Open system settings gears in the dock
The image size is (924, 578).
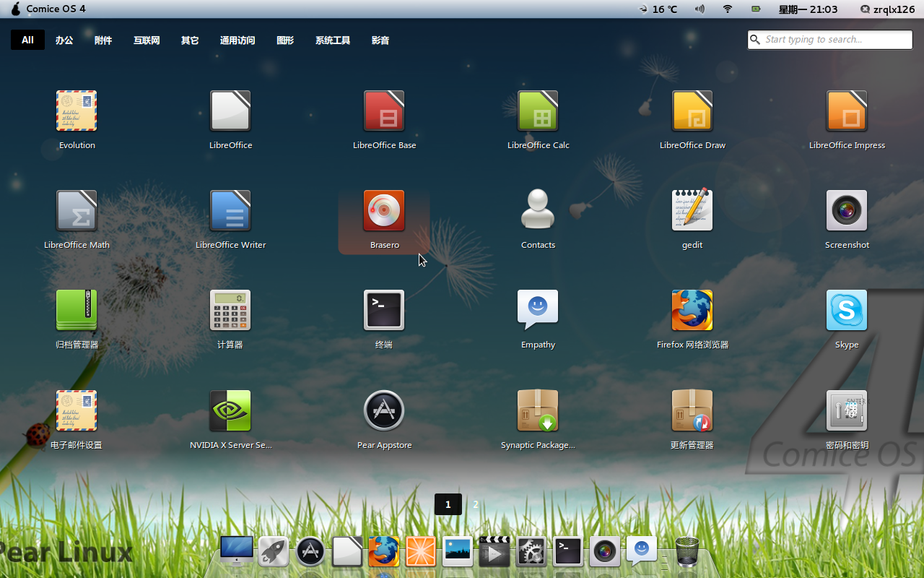pyautogui.click(x=531, y=552)
